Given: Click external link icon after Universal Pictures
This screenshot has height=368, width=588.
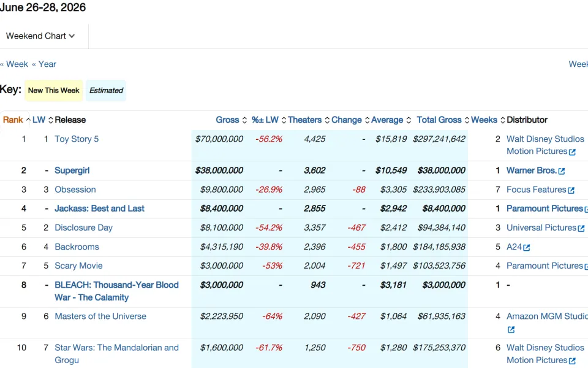Looking at the screenshot, I should [x=581, y=228].
